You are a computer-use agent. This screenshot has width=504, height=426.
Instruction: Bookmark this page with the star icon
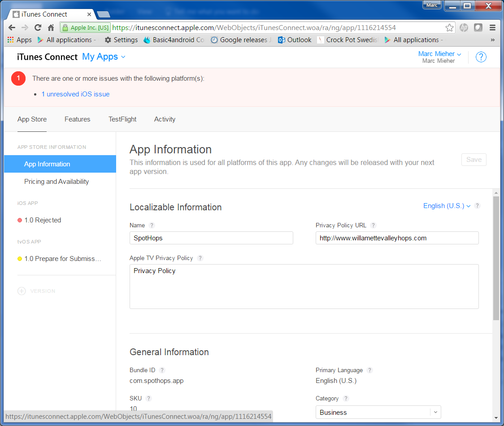click(x=449, y=28)
